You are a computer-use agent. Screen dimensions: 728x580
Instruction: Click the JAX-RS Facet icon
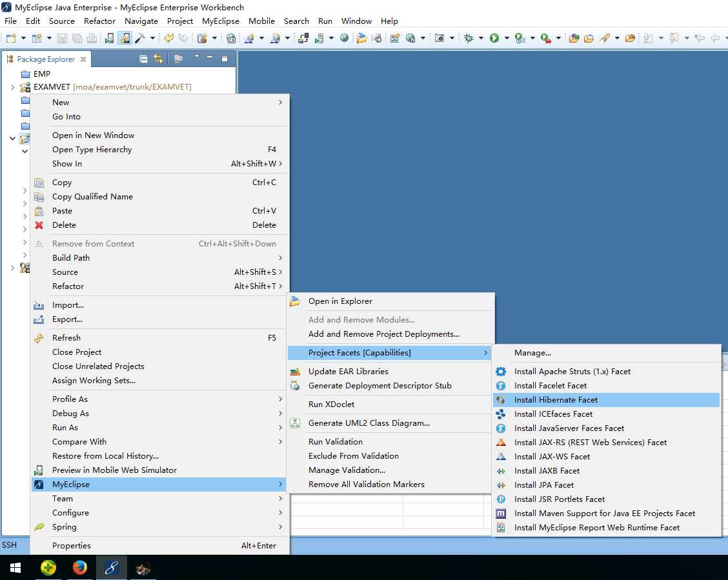501,442
